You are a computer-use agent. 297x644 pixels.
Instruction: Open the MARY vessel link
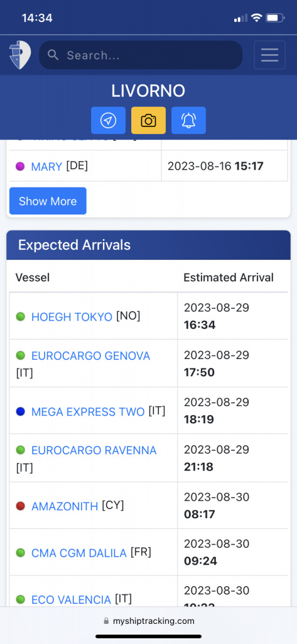[x=46, y=166]
